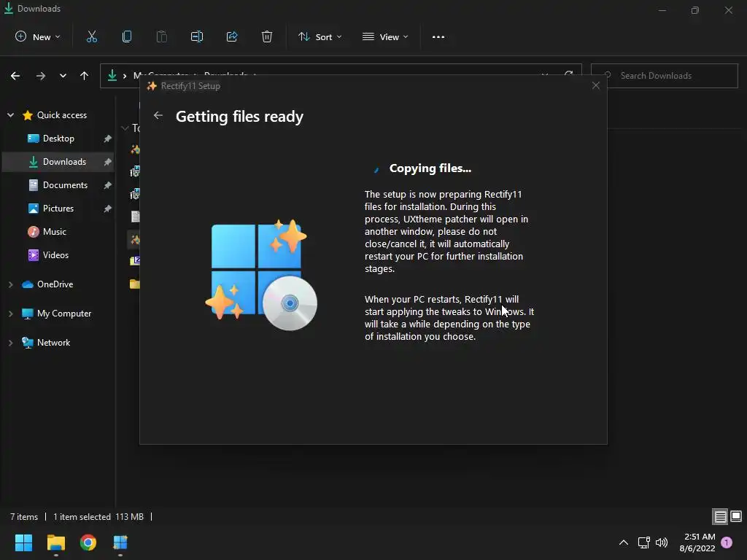Expand the My Computer tree node
The height and width of the screenshot is (560, 747).
coord(10,314)
